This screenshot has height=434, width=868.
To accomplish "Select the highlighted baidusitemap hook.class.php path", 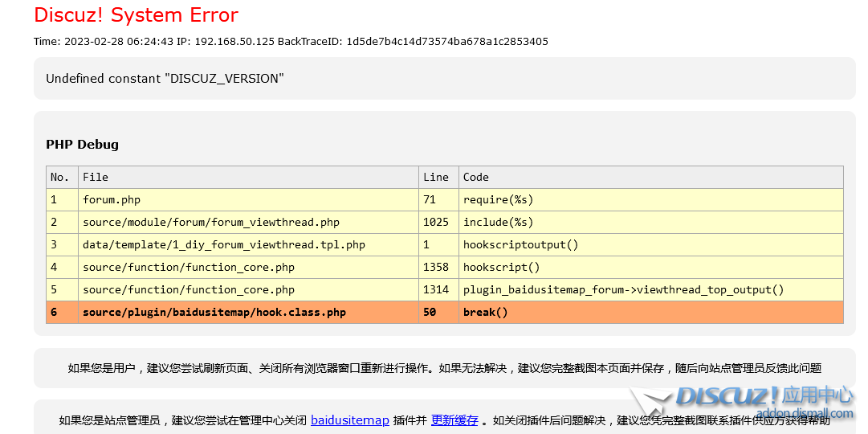I will click(x=214, y=312).
